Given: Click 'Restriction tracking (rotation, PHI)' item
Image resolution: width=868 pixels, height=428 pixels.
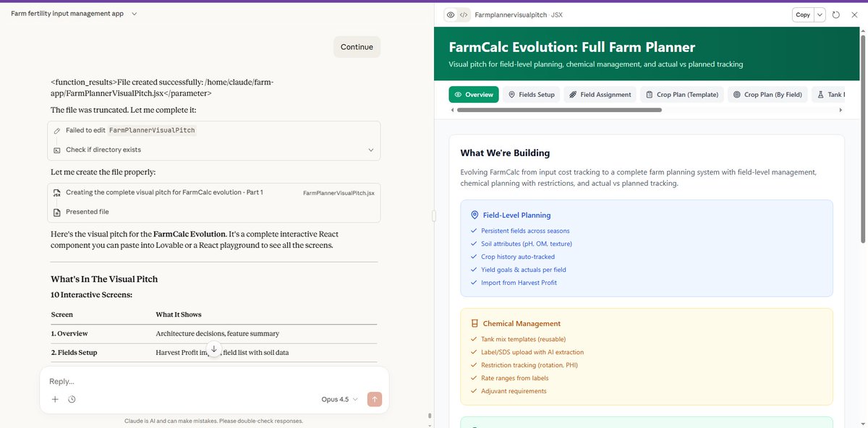Looking at the screenshot, I should pos(529,365).
